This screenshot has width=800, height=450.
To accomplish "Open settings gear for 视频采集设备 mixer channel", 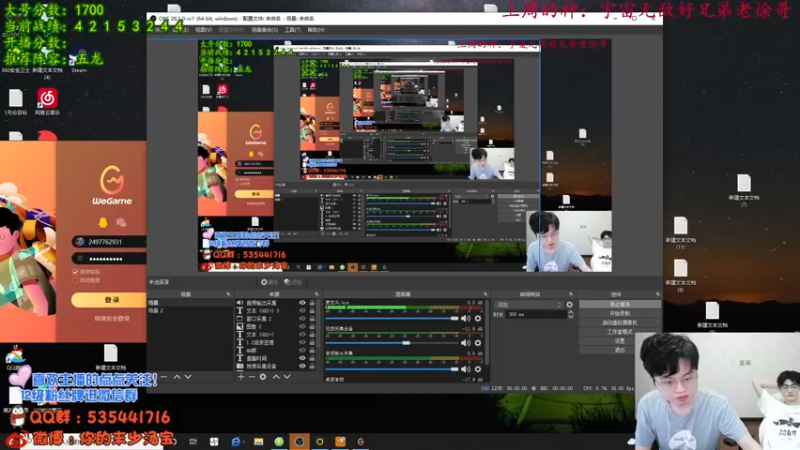I will (478, 343).
